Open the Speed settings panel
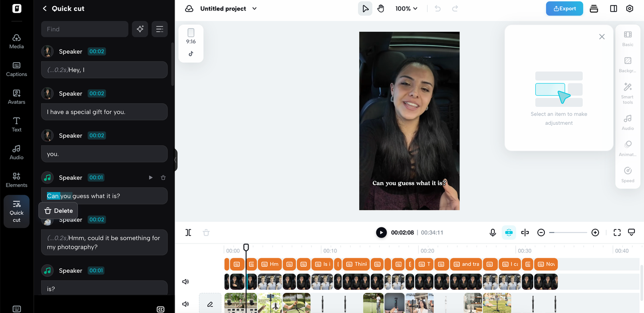This screenshot has width=644, height=313. pyautogui.click(x=627, y=175)
